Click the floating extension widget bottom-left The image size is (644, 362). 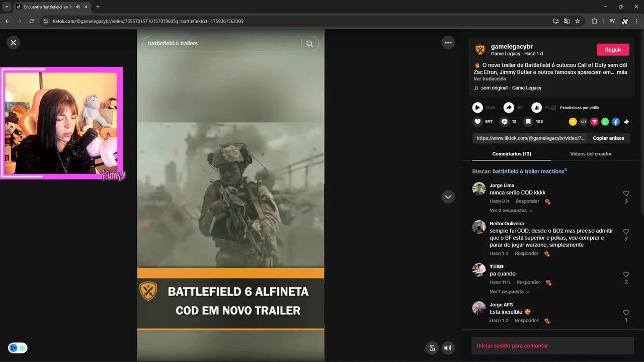point(18,348)
